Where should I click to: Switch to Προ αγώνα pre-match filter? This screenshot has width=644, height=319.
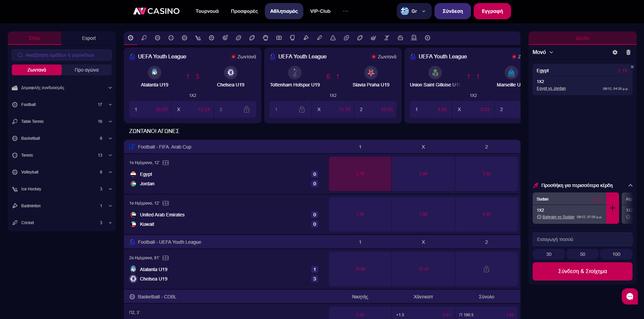click(87, 70)
